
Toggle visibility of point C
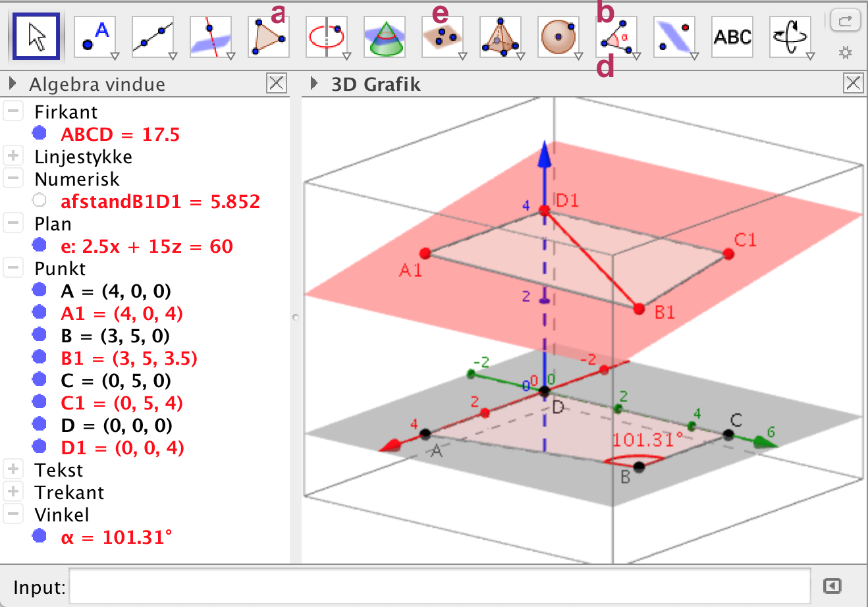pyautogui.click(x=40, y=379)
